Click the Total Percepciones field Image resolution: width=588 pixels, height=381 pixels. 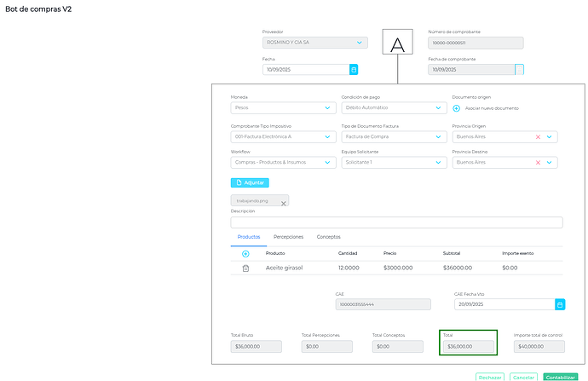click(x=327, y=347)
